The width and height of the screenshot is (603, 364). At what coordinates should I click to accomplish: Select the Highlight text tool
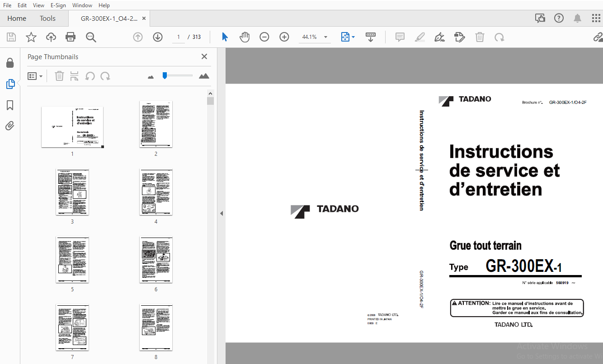coord(420,37)
